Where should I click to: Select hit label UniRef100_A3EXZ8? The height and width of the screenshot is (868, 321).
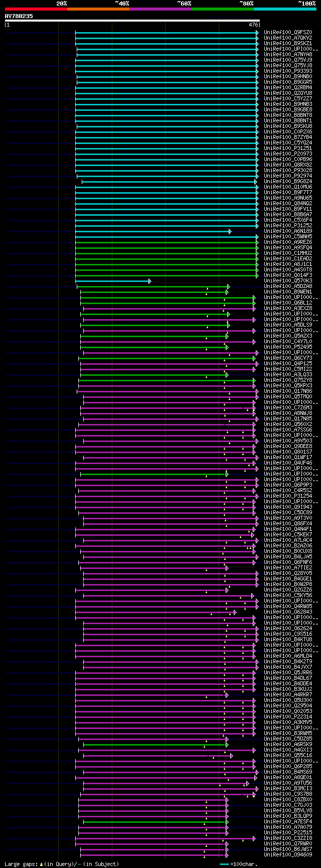tap(288, 309)
